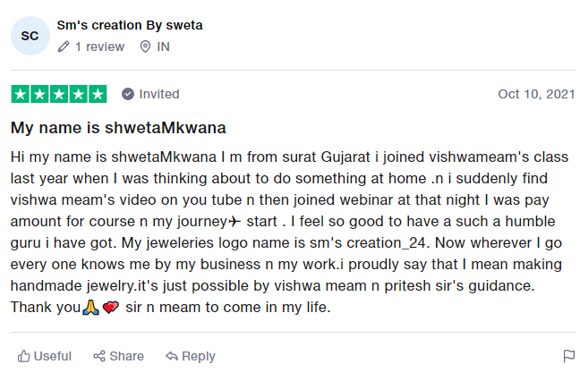
Task: Click the Share network icon
Action: (99, 356)
